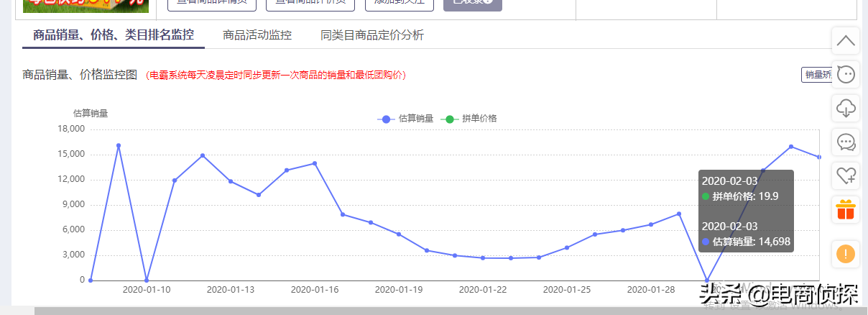The width and height of the screenshot is (868, 315).
Task: Click the 2020-01-28 x-axis date label
Action: point(651,290)
